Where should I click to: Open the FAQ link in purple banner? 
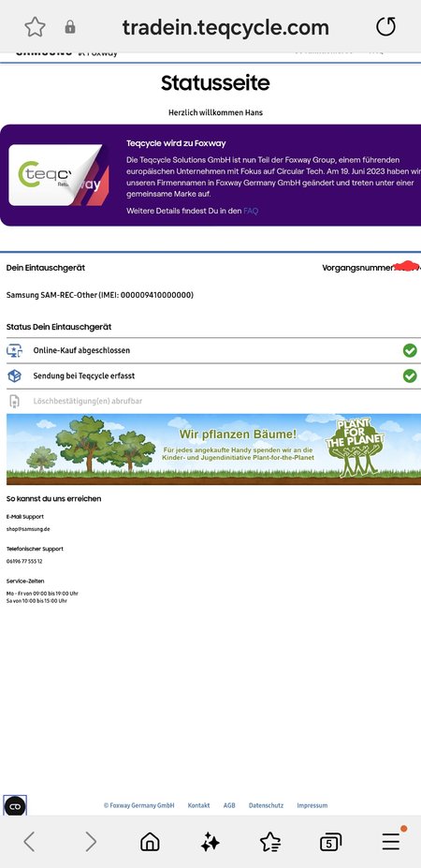click(x=251, y=211)
